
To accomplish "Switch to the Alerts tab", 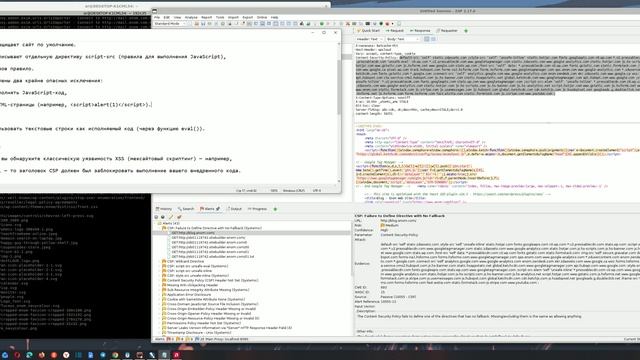I will pyautogui.click(x=210, y=209).
